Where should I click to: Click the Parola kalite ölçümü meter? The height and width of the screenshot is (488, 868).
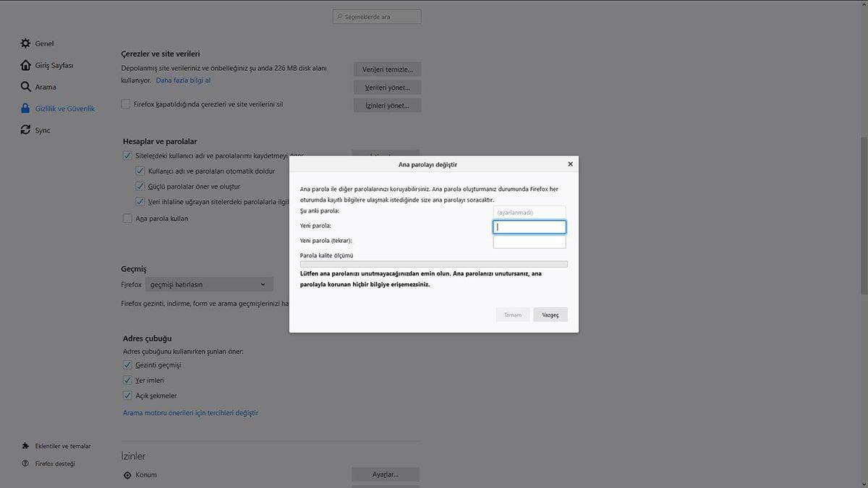433,264
